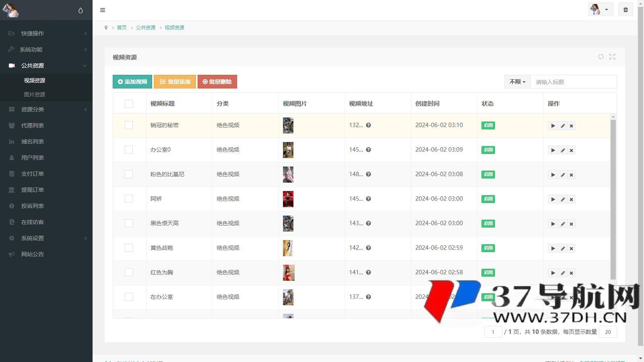Play the video in 销冠的秘密 row

553,126
